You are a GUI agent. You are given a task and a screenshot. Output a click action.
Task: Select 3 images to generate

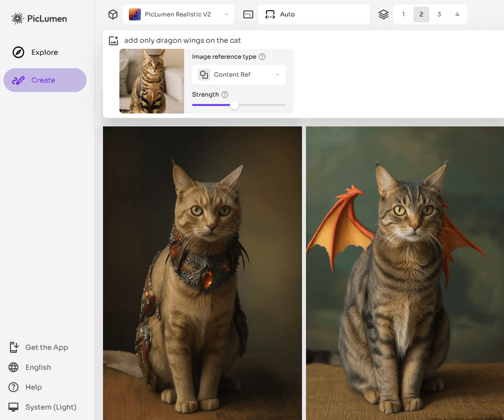click(439, 14)
